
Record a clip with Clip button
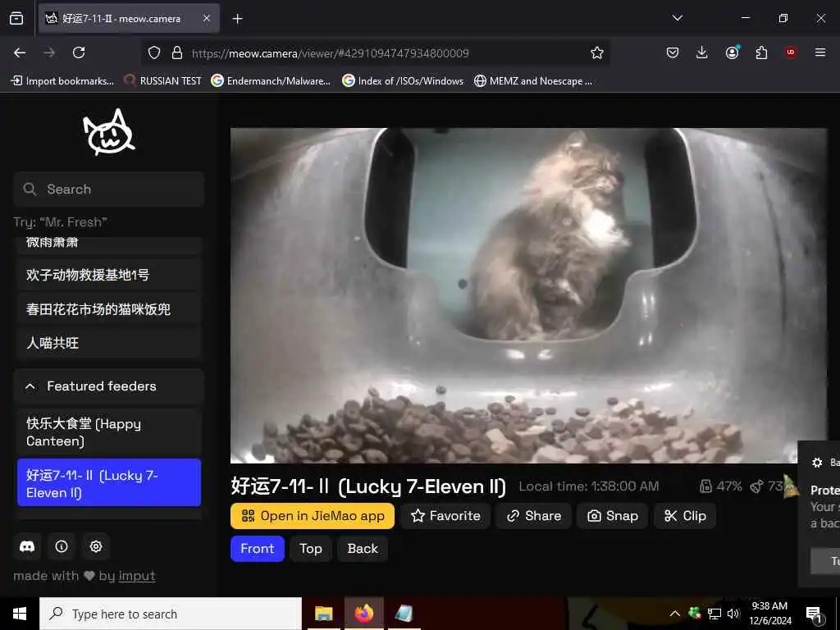coord(685,516)
